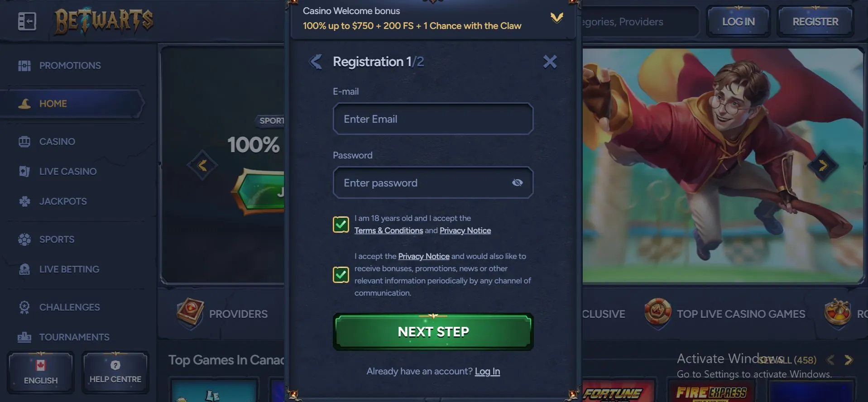Open the Providers book icon
Screen dimensions: 868x402
click(190, 313)
